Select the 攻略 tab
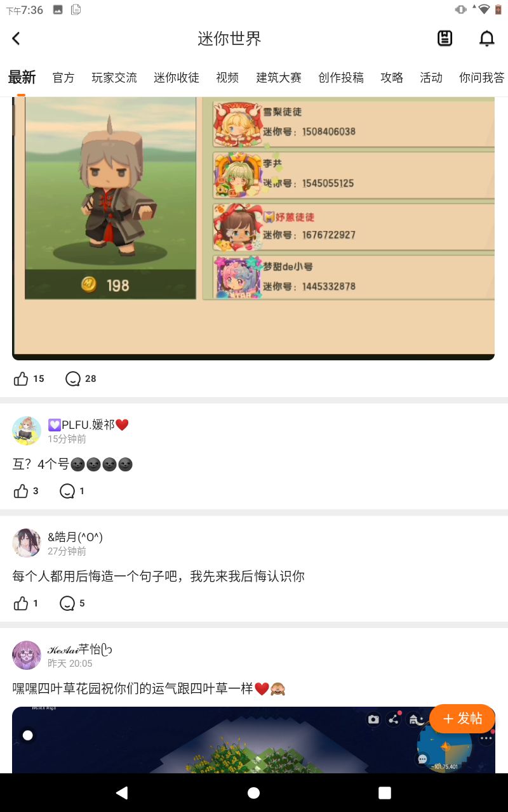 tap(392, 77)
